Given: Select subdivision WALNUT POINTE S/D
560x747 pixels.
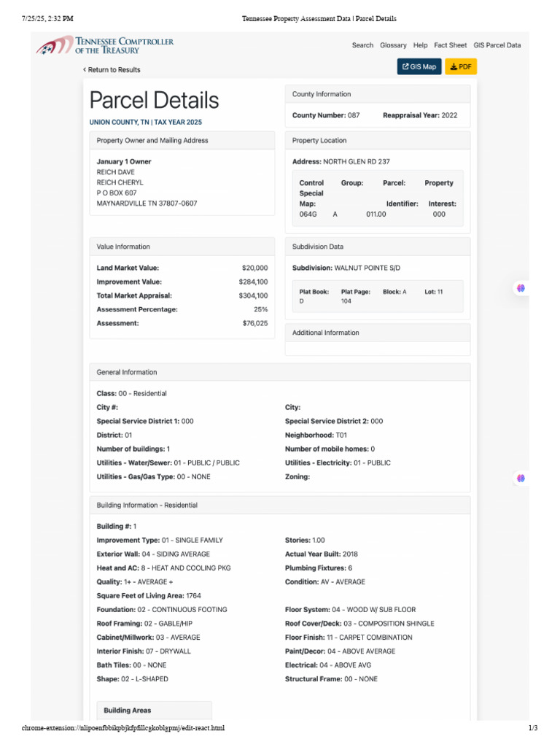Looking at the screenshot, I should click(x=367, y=268).
